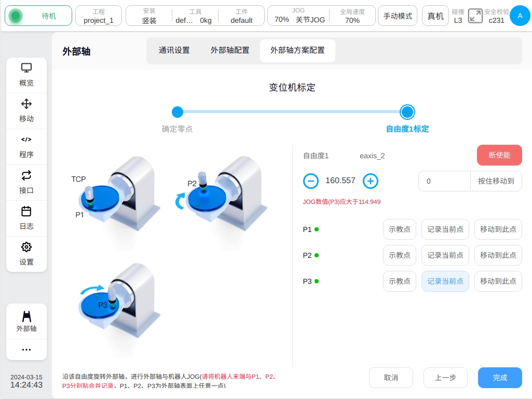Open the 工程 project_1 selector
Image resolution: width=532 pixels, height=399 pixels.
(99, 16)
